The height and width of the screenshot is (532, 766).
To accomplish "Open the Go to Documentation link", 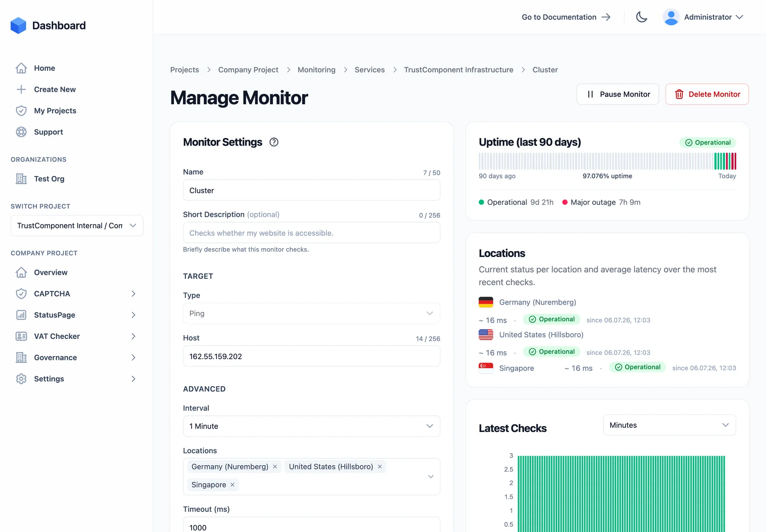I will coord(566,17).
